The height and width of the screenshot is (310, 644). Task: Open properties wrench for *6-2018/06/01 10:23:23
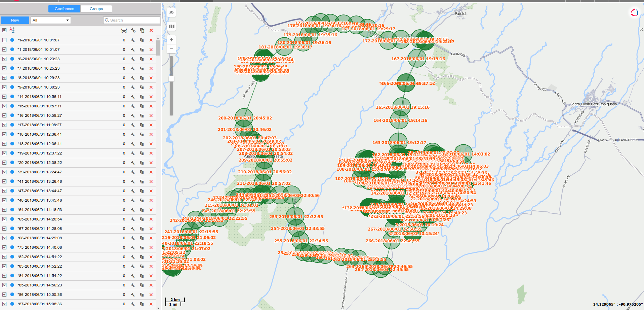click(x=133, y=59)
